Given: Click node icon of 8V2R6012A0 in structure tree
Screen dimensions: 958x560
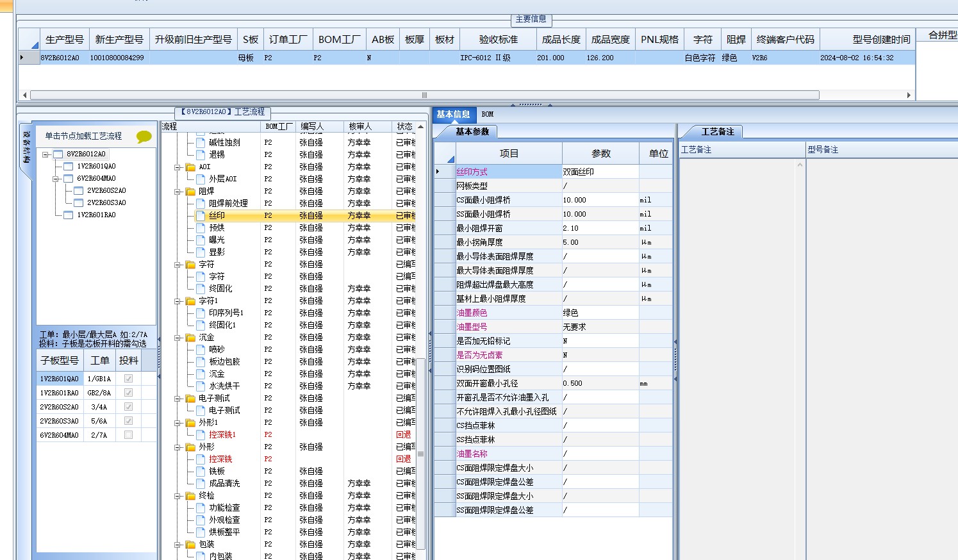Looking at the screenshot, I should (x=58, y=154).
